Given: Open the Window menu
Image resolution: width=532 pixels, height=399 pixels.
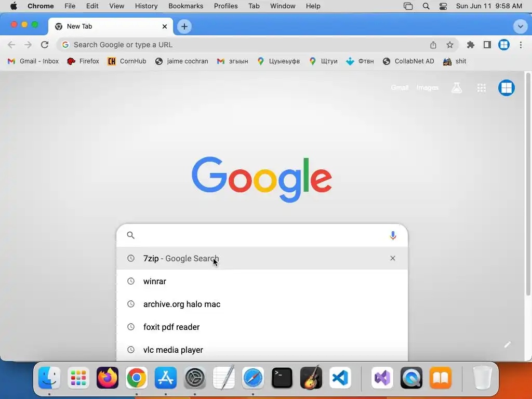Looking at the screenshot, I should pos(283,6).
